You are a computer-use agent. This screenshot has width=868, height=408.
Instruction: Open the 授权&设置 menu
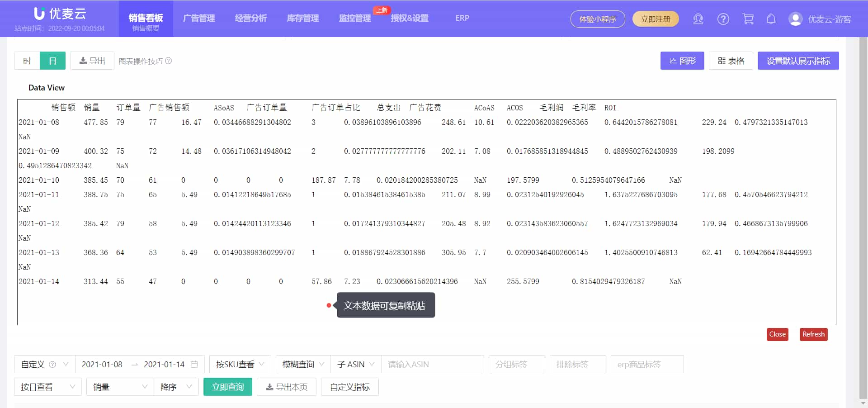click(410, 18)
